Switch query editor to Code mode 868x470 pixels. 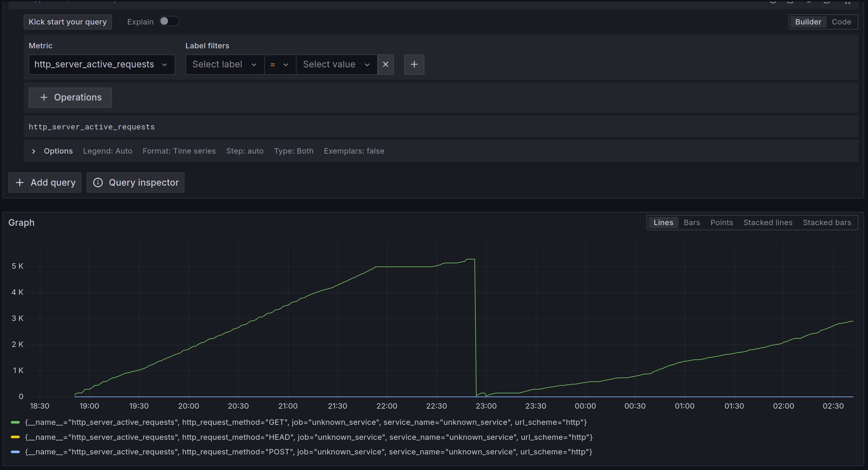coord(841,22)
